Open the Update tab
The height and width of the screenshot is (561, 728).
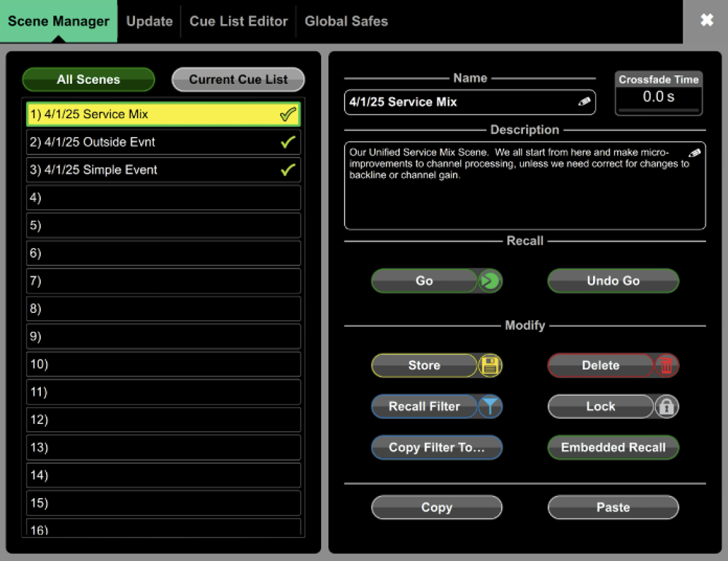click(149, 21)
